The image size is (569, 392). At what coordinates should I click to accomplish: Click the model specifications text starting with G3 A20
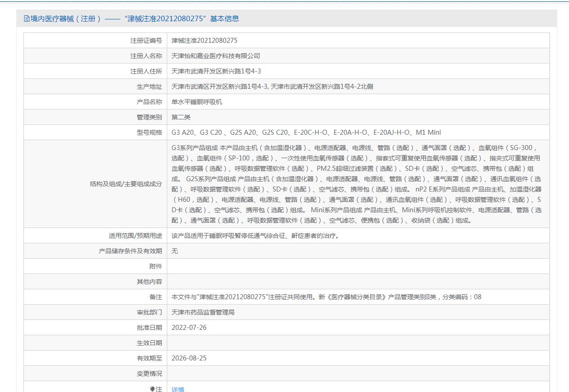coord(306,132)
